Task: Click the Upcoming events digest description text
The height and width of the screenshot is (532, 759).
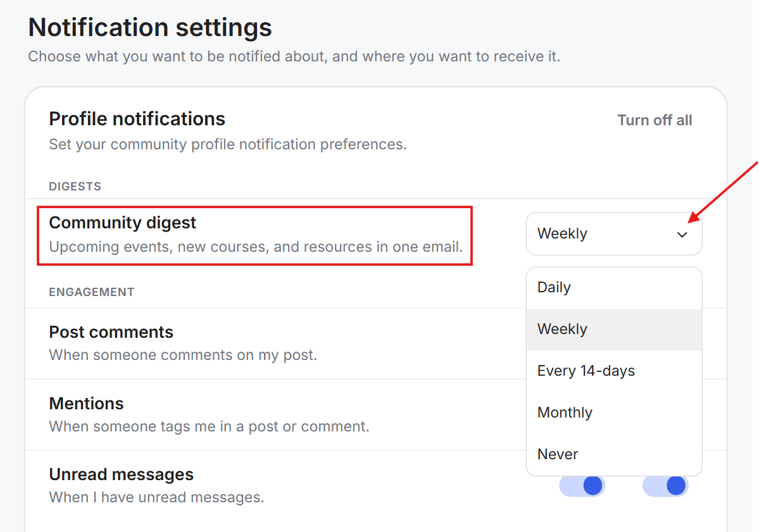Action: coord(256,247)
